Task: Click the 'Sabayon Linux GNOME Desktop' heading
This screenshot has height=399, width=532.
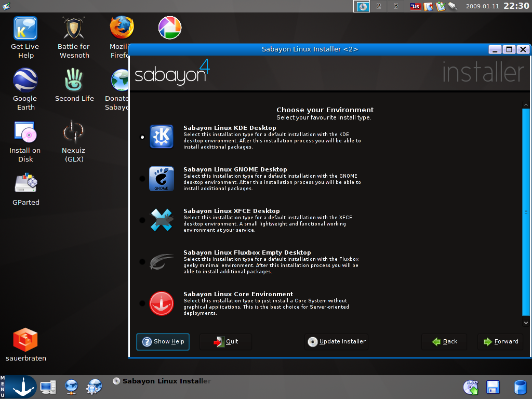Action: click(235, 169)
